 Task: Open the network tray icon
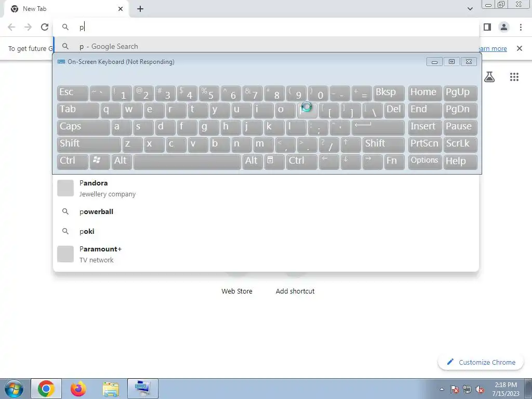(467, 389)
